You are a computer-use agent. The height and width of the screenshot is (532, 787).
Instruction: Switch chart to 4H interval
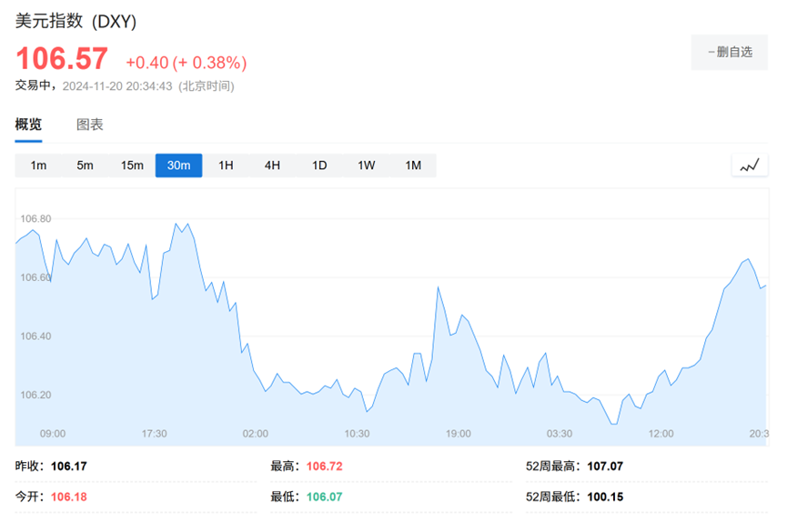point(272,166)
